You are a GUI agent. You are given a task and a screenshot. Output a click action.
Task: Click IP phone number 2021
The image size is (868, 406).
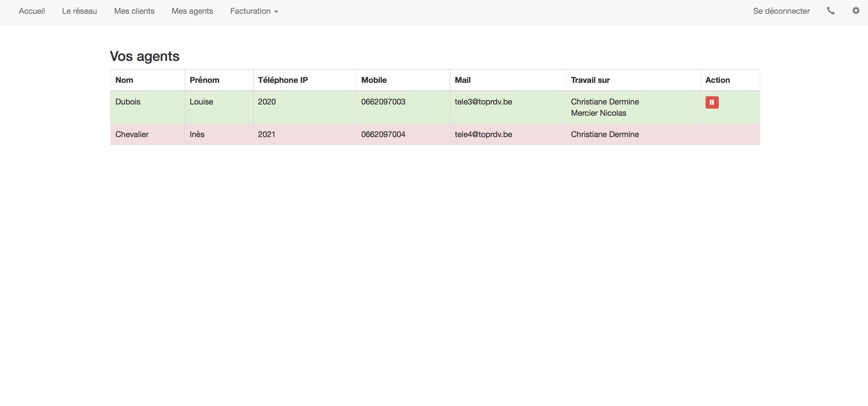pos(266,134)
